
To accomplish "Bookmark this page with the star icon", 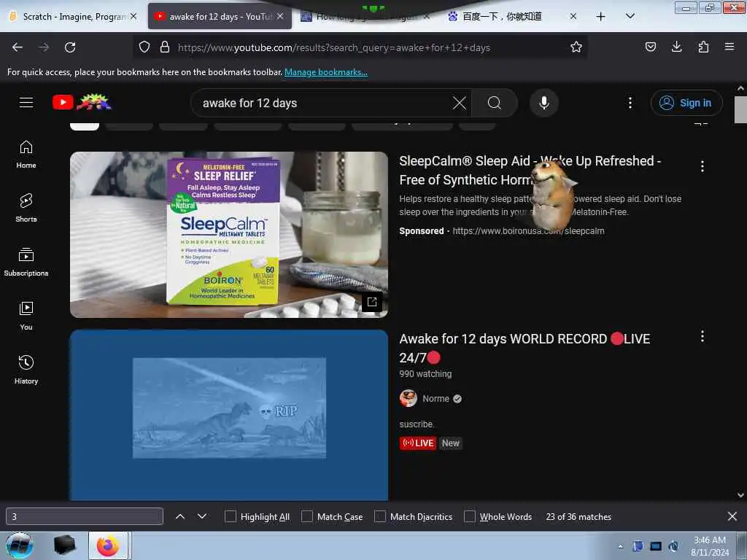I will coord(576,47).
